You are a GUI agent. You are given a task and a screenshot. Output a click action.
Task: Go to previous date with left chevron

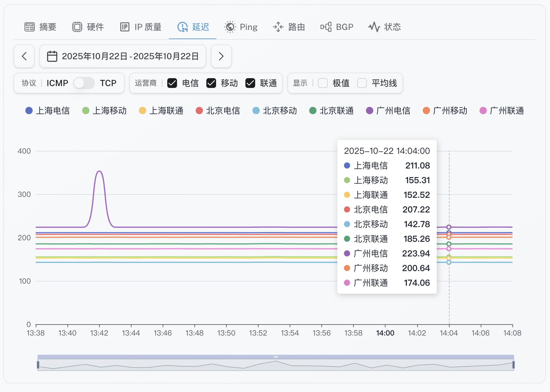[x=24, y=56]
